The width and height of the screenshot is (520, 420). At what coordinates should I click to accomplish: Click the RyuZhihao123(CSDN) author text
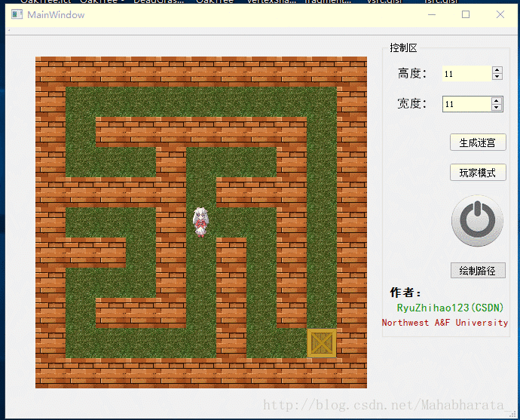coord(450,308)
